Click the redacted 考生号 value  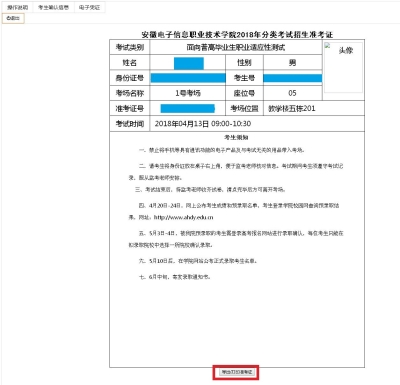[293, 78]
